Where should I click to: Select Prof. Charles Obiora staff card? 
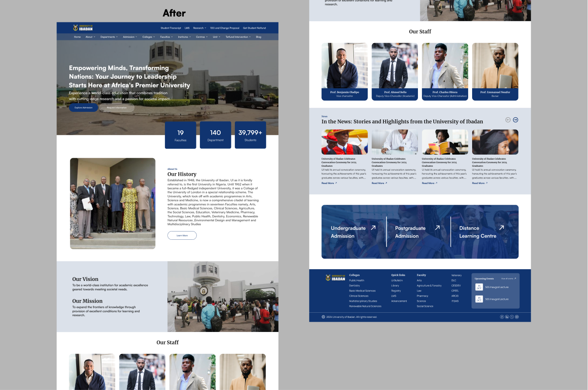pos(445,71)
